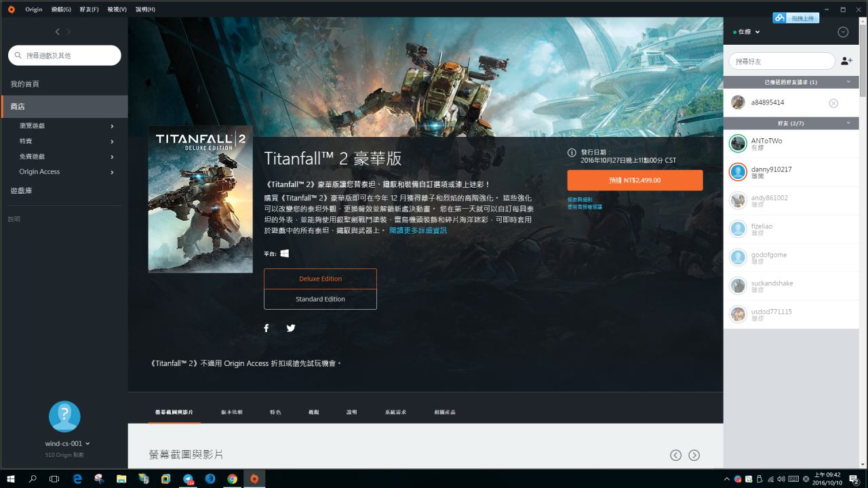Click the Windows platform icon
The image size is (868, 488).
tap(285, 253)
